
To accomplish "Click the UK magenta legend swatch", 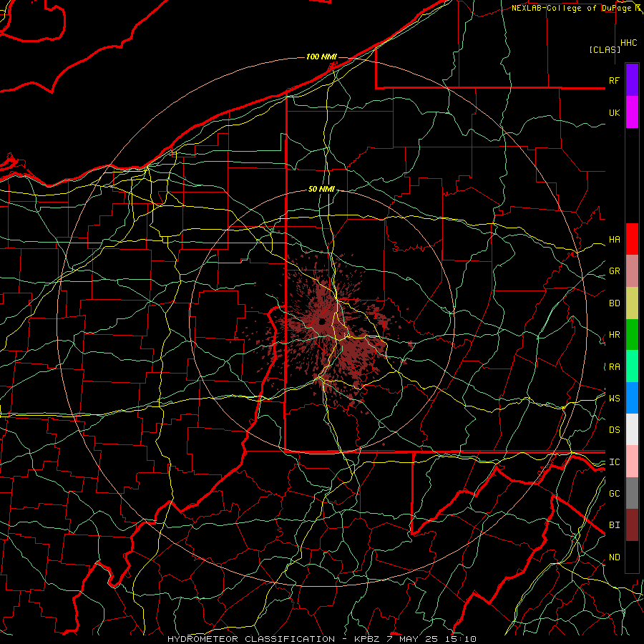I will click(632, 112).
